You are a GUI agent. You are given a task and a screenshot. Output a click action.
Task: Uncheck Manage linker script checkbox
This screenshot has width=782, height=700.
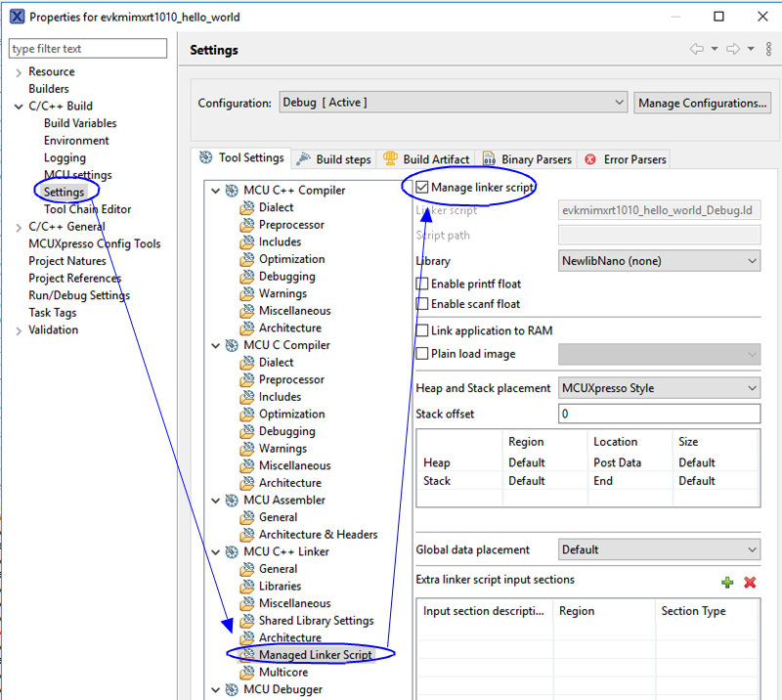[x=422, y=188]
